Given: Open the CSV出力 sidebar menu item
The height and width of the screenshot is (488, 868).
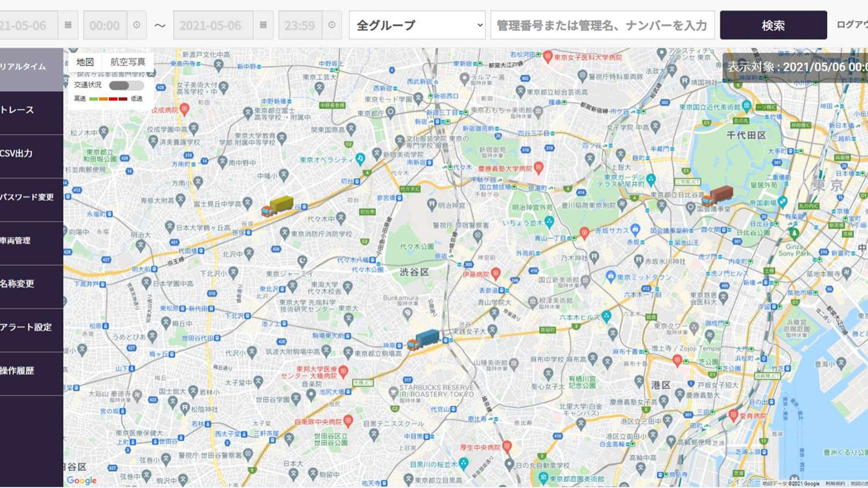Looking at the screenshot, I should (31, 154).
